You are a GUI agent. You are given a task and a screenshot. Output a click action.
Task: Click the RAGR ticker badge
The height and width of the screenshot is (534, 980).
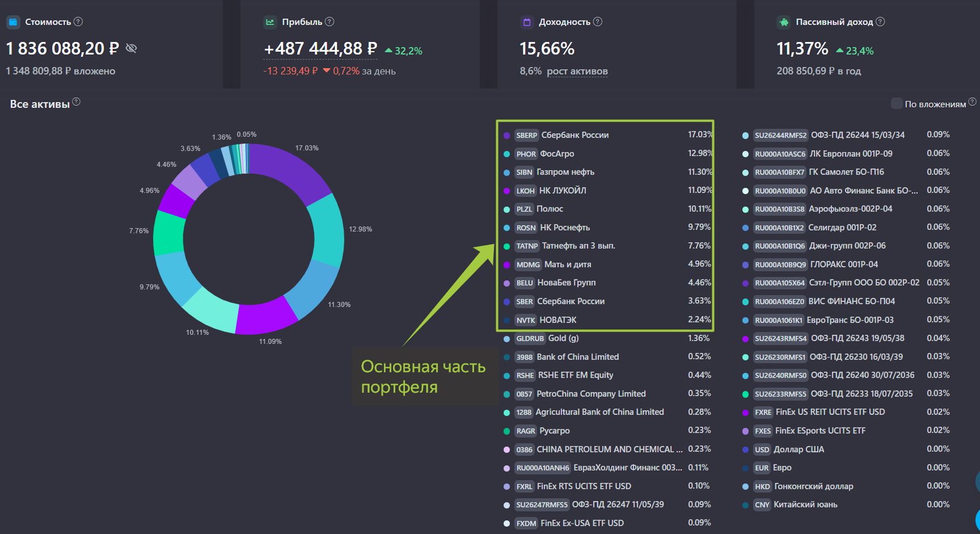point(526,431)
